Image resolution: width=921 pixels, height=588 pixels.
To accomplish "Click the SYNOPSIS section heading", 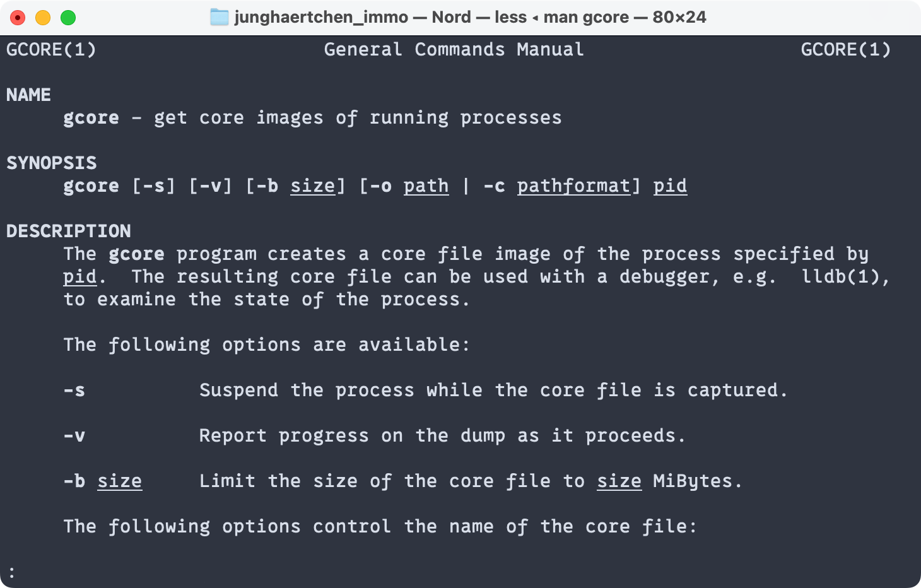I will [52, 163].
